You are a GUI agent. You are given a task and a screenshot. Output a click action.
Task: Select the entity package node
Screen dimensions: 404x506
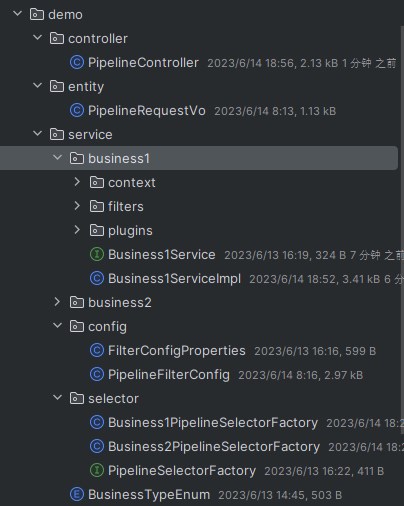point(86,87)
